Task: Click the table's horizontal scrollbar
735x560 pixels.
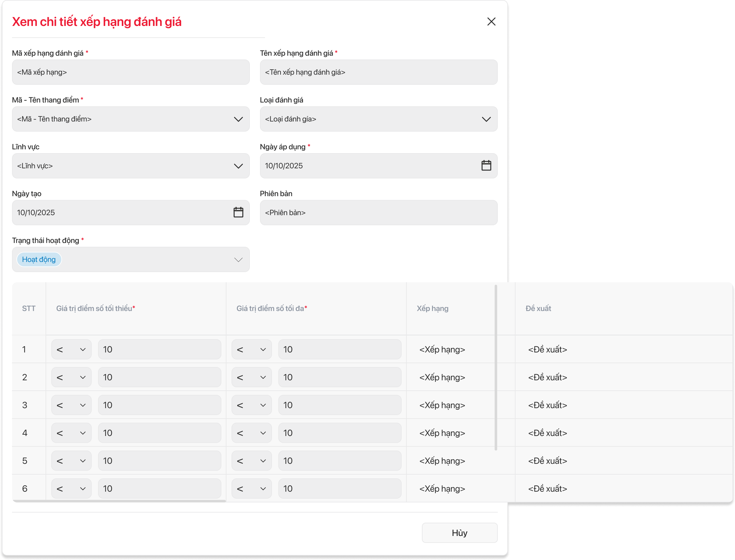Action: 119,501
